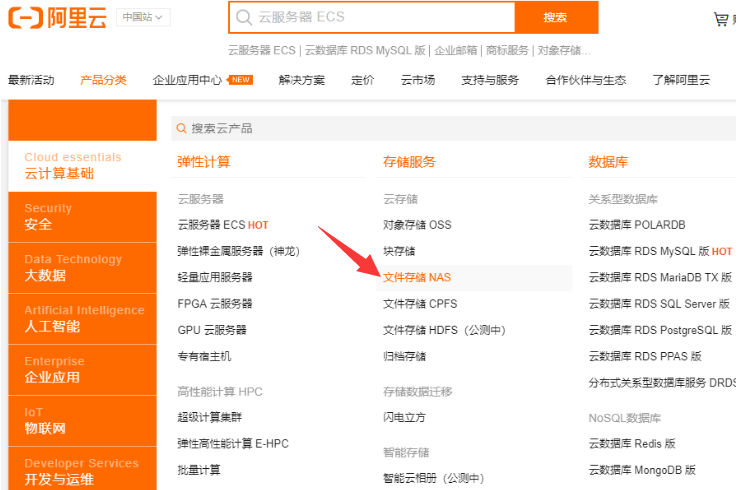Open 专有宿主机 link

[x=204, y=356]
